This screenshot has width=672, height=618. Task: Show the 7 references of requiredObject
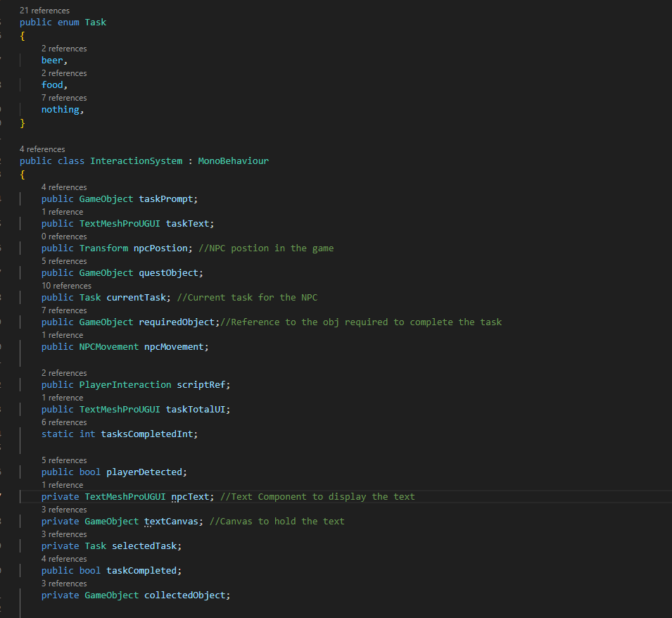[x=64, y=310]
